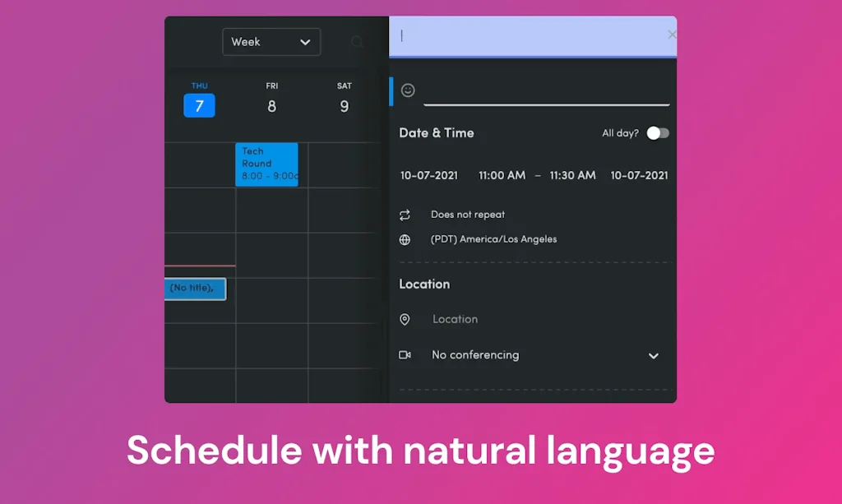Click the Date & Time heading

tap(436, 133)
